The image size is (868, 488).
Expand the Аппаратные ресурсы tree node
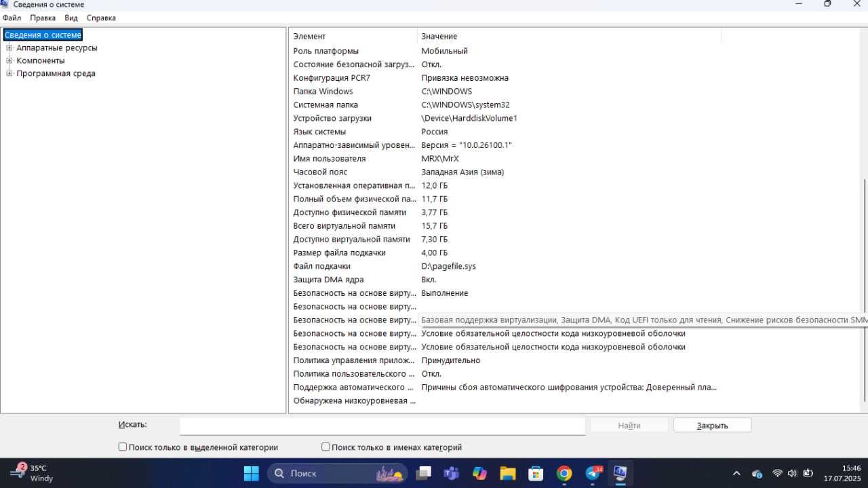point(9,48)
